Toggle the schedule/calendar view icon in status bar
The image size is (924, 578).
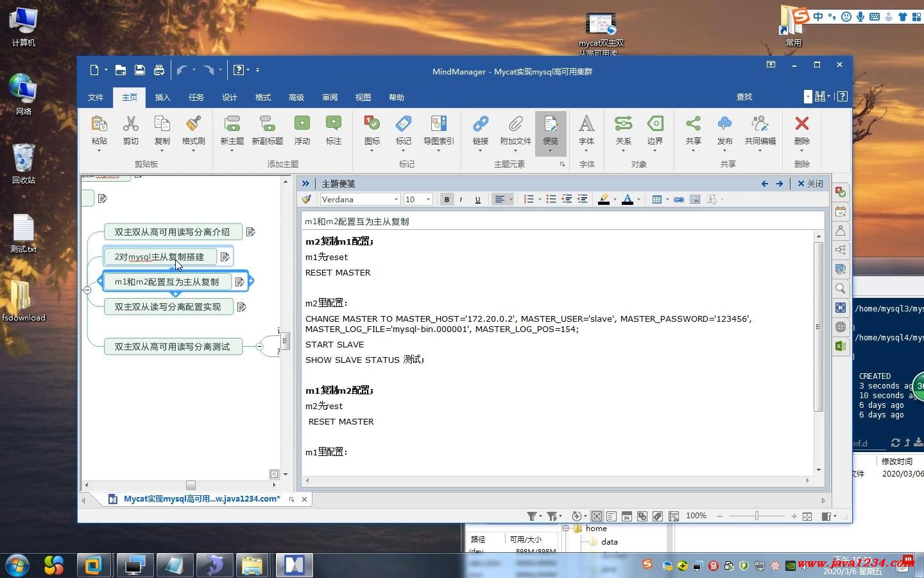point(627,516)
